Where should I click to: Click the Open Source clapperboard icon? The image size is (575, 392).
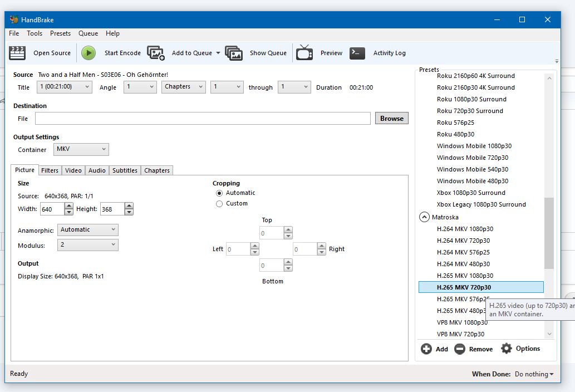(x=17, y=53)
